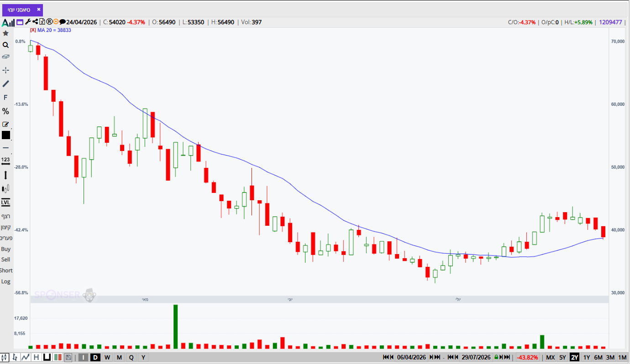Click the Short button in sidebar
630x364 pixels.
point(6,270)
